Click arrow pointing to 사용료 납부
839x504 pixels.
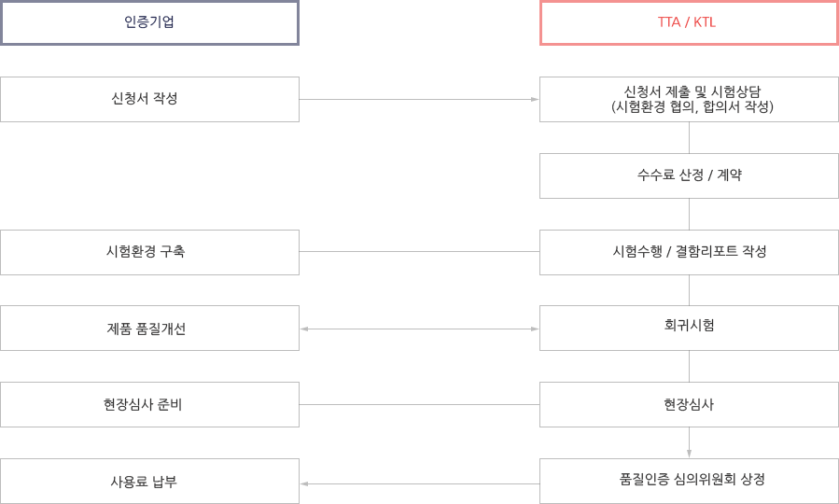tap(419, 484)
